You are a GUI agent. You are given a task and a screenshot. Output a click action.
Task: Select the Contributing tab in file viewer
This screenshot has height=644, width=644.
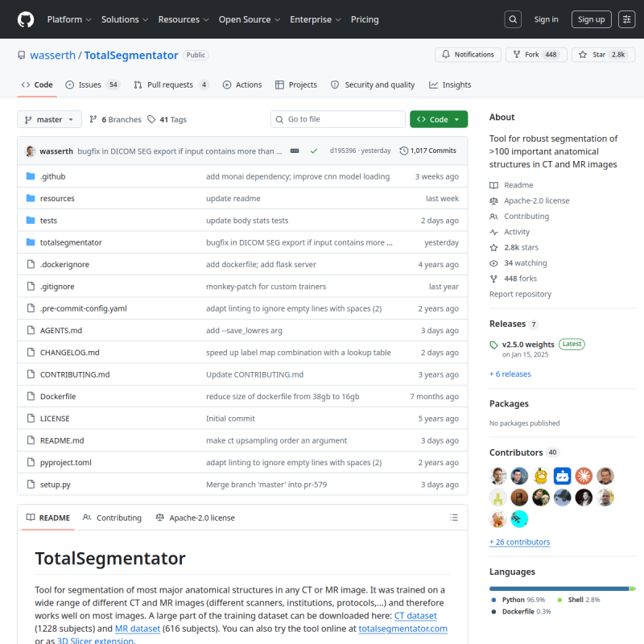point(112,518)
